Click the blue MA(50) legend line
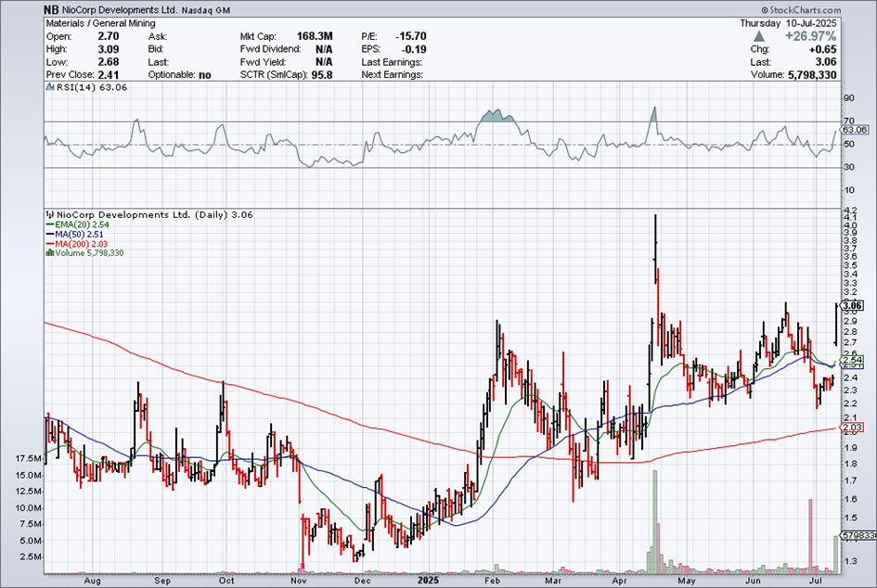This screenshot has width=877, height=588. point(50,235)
